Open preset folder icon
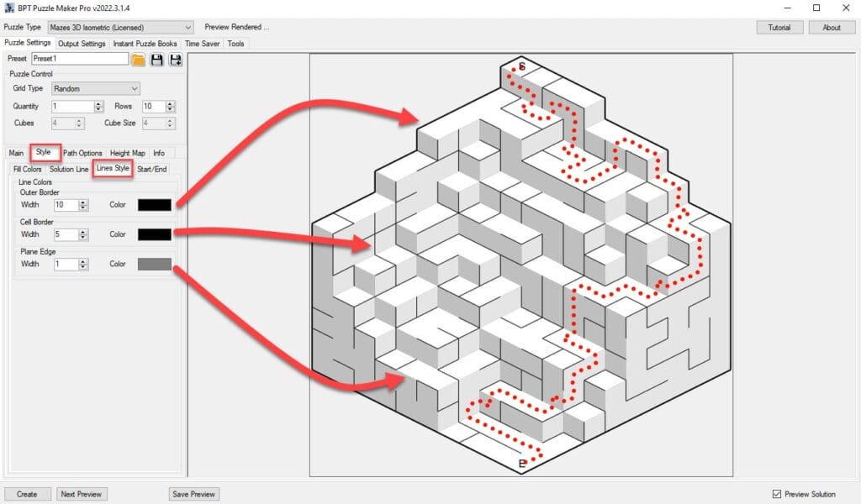 click(138, 60)
